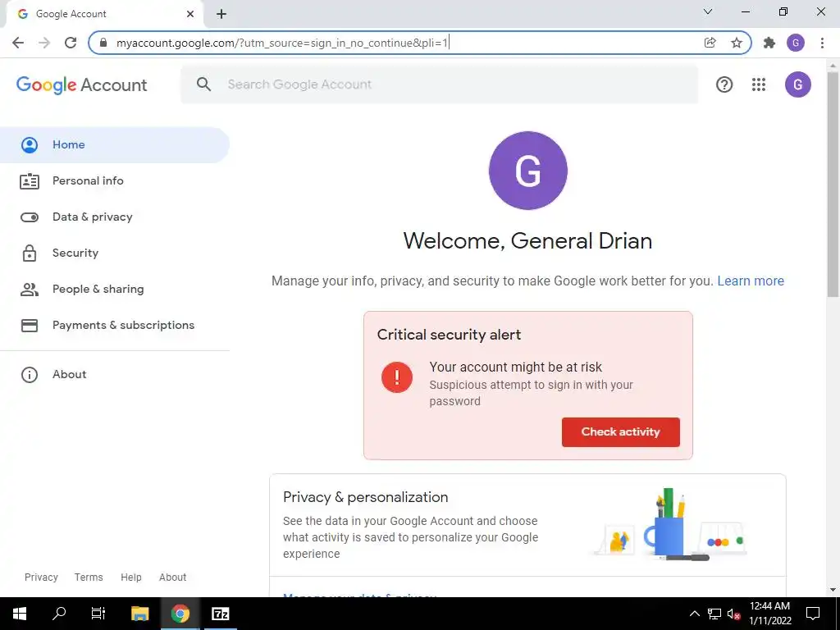Open the About footer link

click(x=172, y=577)
